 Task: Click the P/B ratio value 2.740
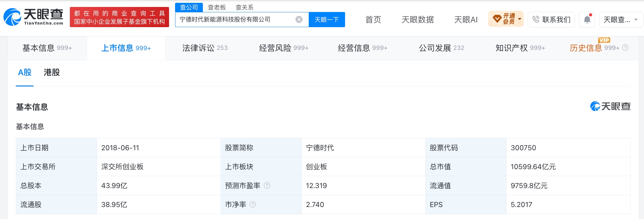coord(315,204)
